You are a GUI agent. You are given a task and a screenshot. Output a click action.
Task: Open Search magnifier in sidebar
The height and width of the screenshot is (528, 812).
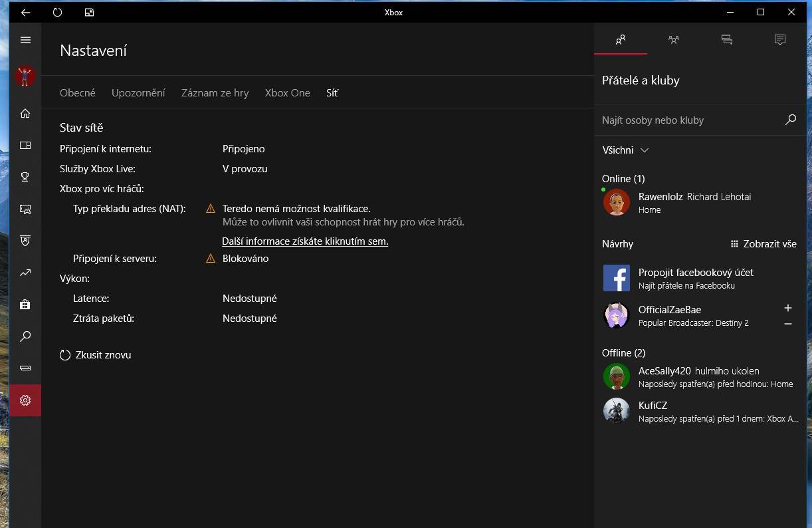pos(25,336)
